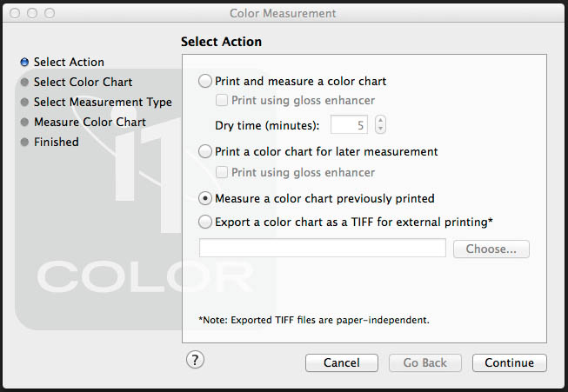Image resolution: width=568 pixels, height=392 pixels.
Task: Click the Measure Color Chart step
Action: tap(90, 122)
